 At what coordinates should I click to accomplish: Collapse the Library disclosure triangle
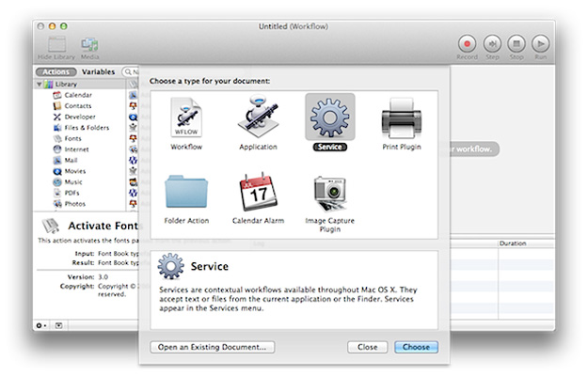(39, 85)
